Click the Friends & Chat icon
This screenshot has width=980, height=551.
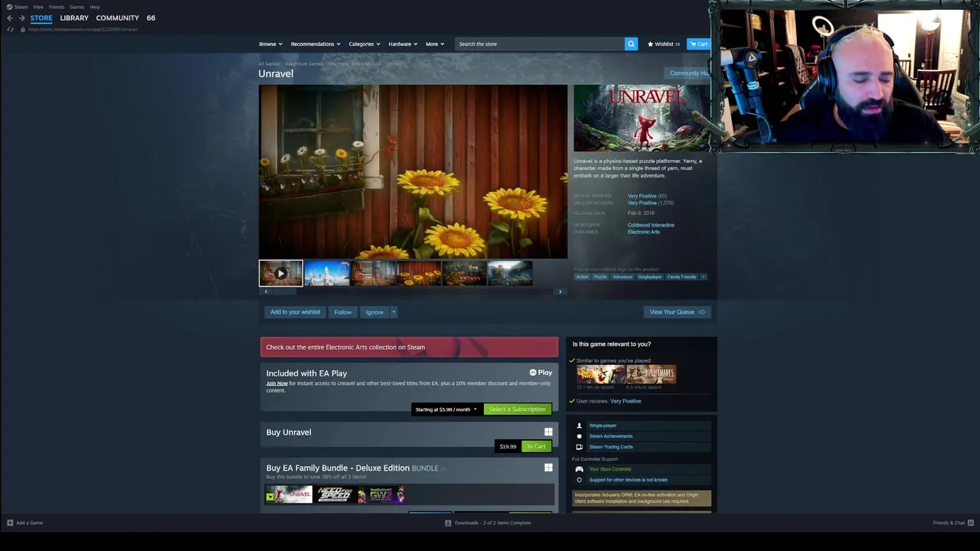click(970, 523)
